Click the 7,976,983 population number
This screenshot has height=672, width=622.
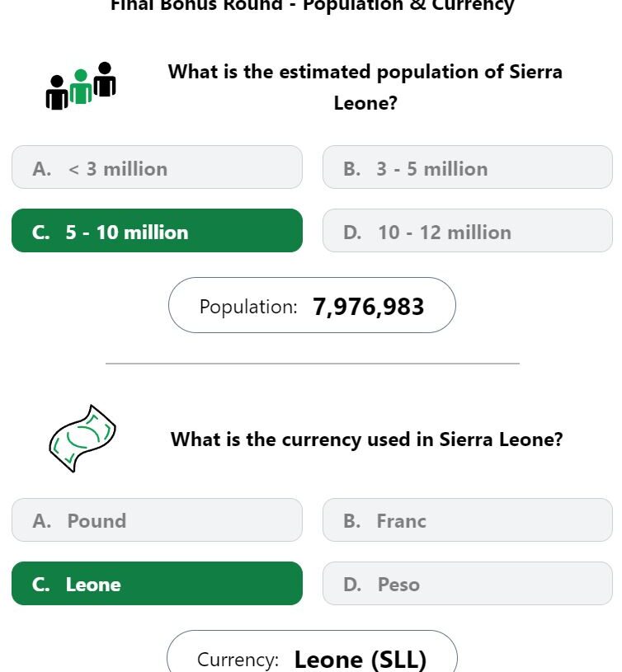click(x=368, y=307)
